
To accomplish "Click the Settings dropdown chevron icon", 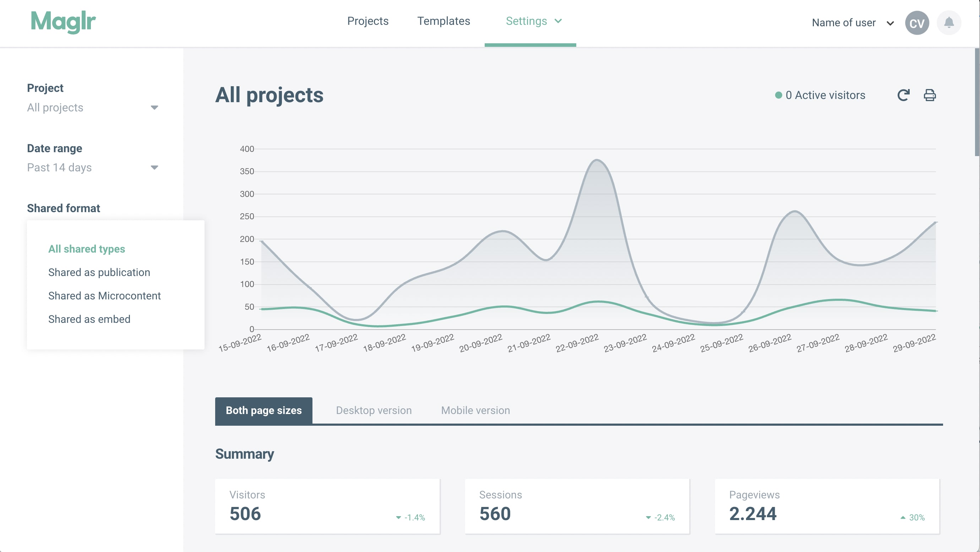I will [x=560, y=21].
